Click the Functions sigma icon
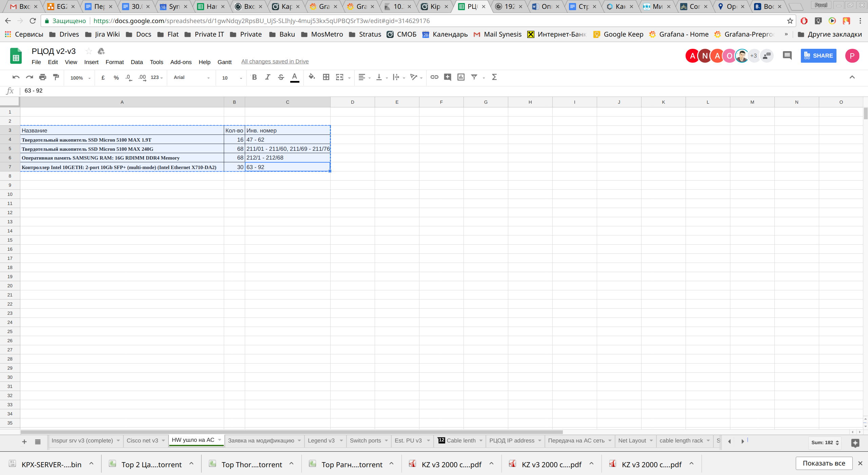 coord(494,77)
